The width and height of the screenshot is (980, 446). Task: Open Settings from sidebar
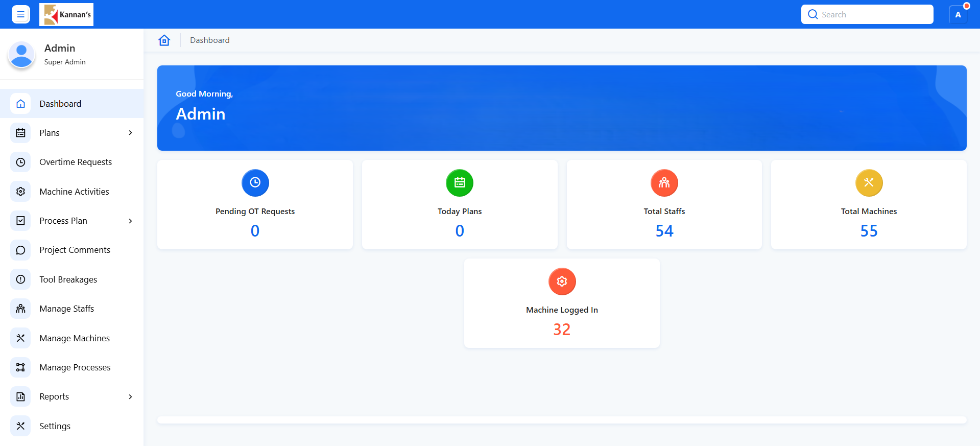[71, 426]
